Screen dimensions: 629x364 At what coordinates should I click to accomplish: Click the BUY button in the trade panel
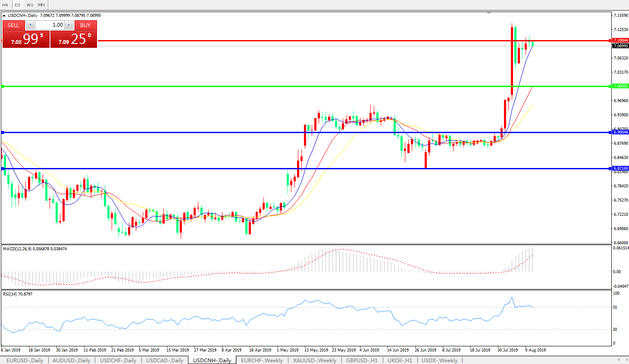pos(85,25)
